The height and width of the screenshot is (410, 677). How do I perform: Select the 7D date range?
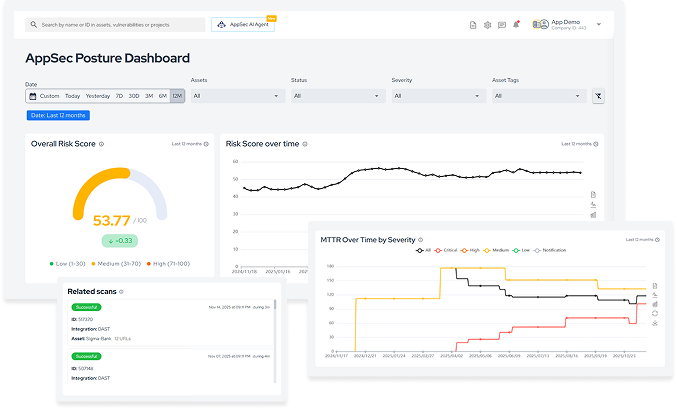119,96
